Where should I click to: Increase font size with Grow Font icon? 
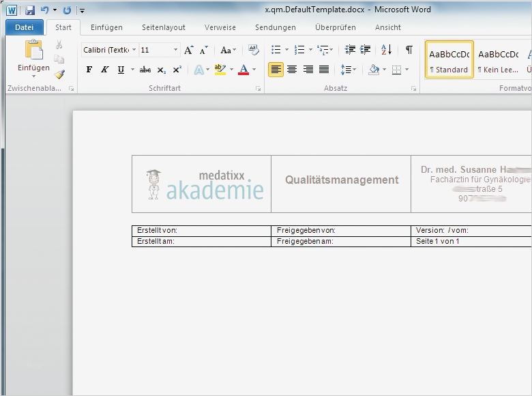(189, 50)
